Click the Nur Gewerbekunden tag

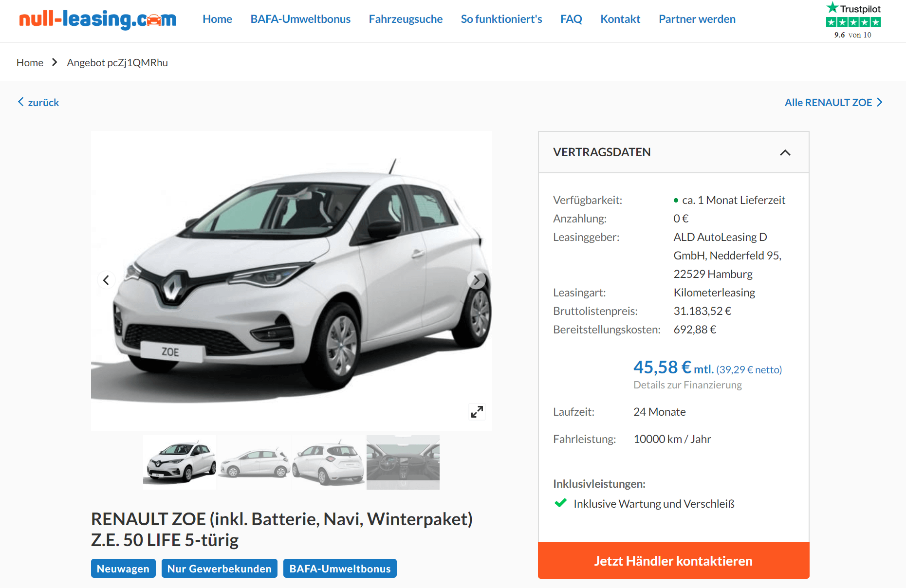220,569
